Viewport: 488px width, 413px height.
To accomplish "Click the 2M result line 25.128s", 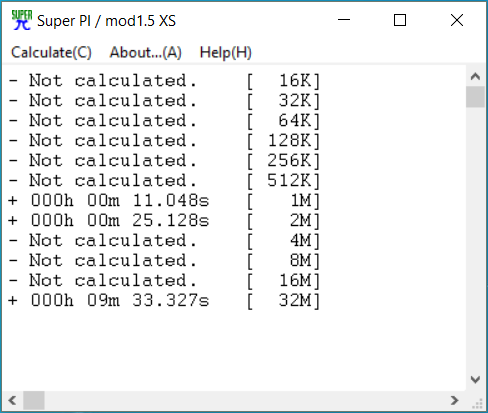I will [164, 221].
